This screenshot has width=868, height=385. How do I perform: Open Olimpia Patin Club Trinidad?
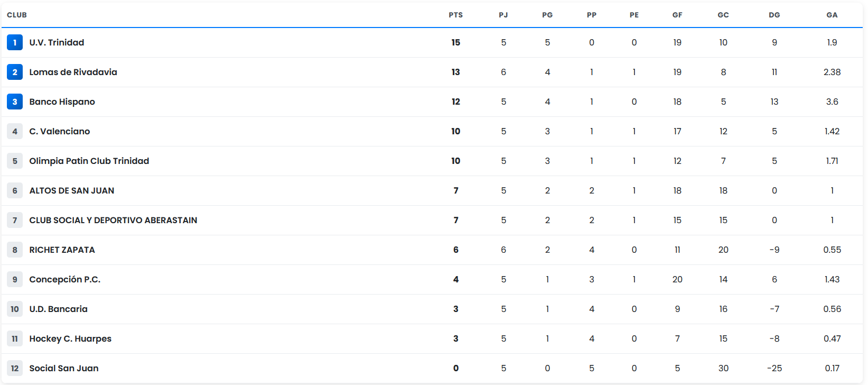(89, 161)
